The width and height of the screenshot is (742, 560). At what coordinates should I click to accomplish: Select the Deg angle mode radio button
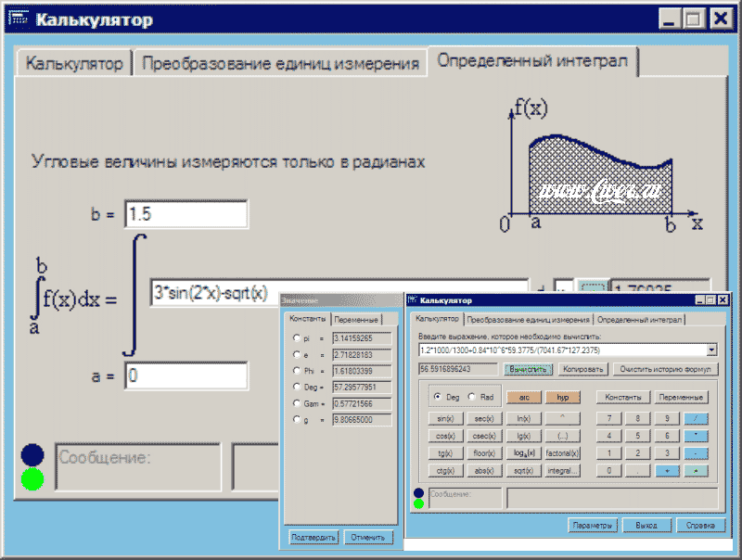(437, 396)
